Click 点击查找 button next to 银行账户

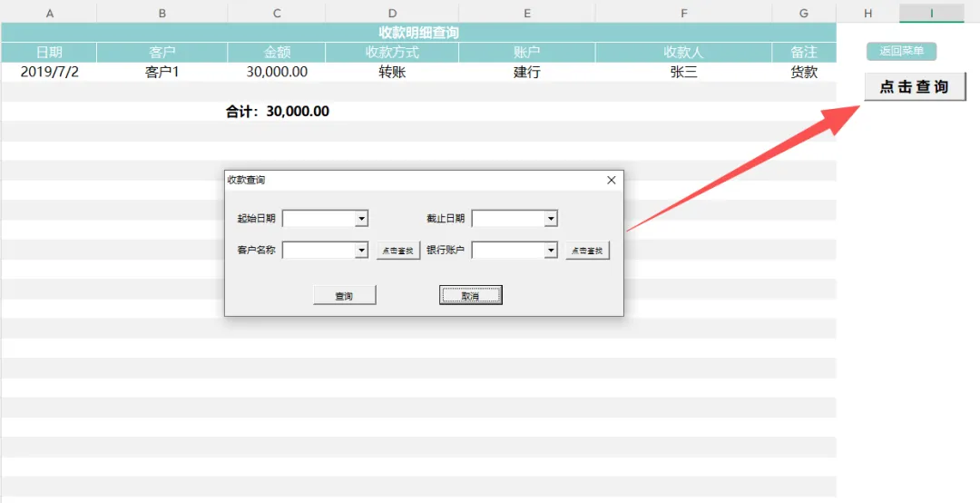point(587,251)
